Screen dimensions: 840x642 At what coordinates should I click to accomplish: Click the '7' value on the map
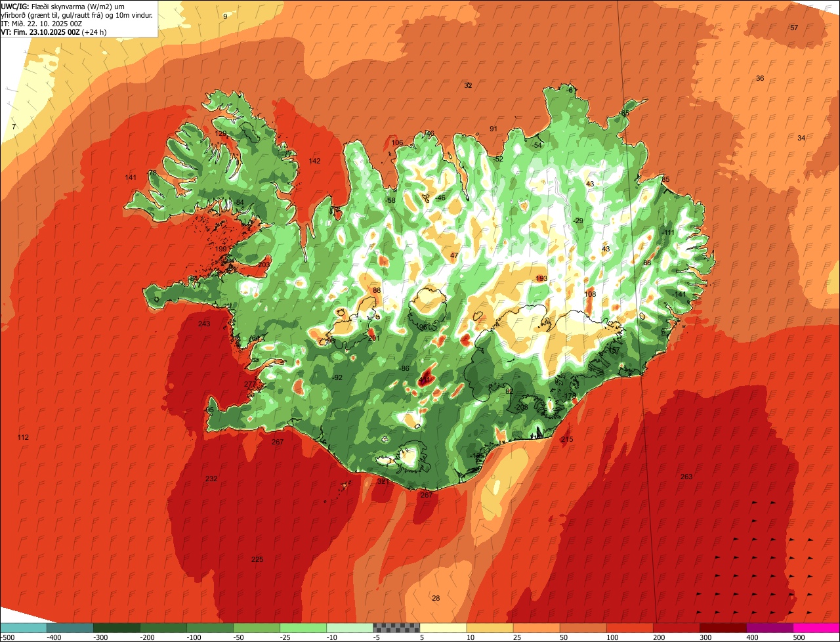pos(14,126)
